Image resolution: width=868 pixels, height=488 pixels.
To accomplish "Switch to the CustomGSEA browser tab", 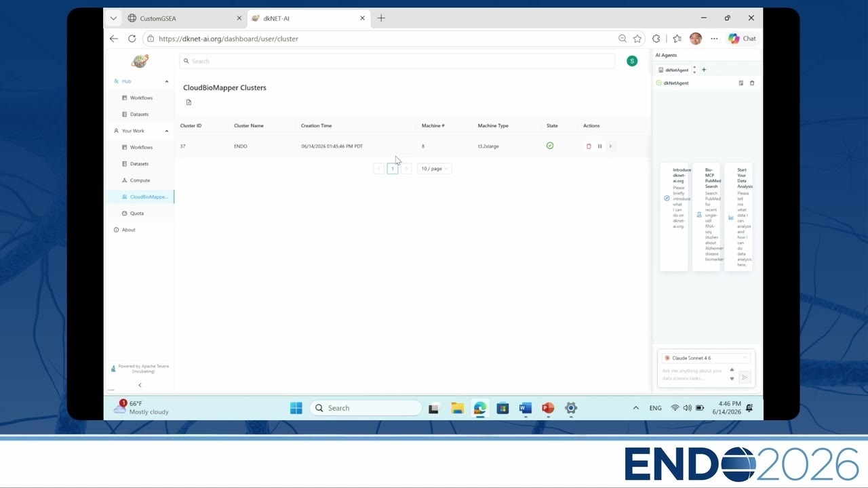I will click(x=185, y=18).
